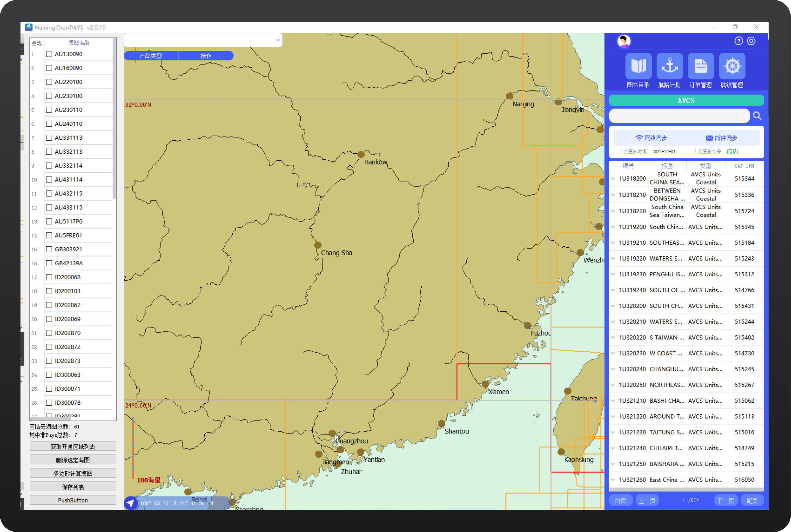Open the settings gear icon

click(x=751, y=41)
